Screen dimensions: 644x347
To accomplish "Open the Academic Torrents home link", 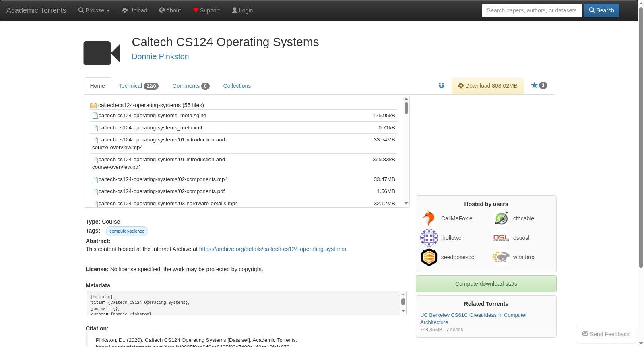I will click(x=36, y=10).
